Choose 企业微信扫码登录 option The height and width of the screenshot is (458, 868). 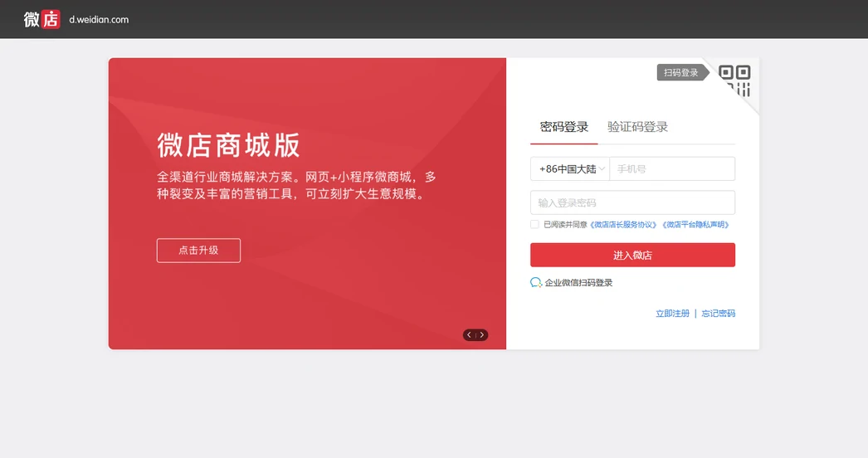click(578, 282)
